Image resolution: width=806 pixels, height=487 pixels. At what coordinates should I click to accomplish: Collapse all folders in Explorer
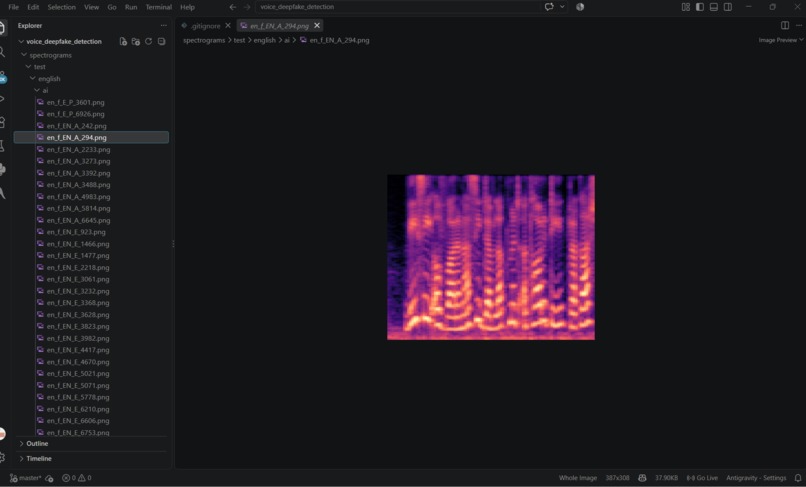161,42
